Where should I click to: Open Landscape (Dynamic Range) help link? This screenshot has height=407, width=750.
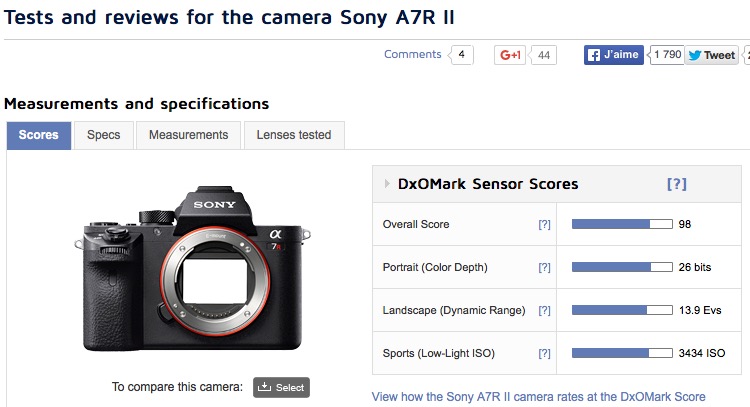tap(544, 310)
